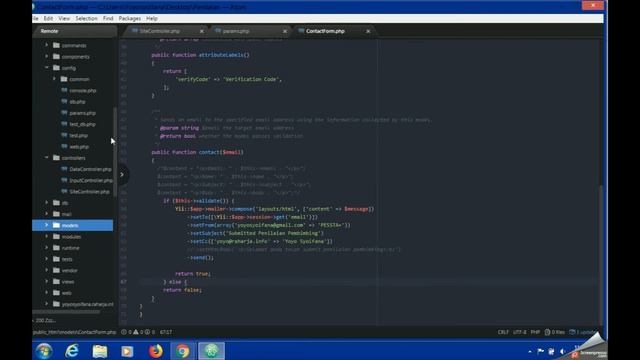
Task: Expand the db folder arrow
Action: point(47,202)
